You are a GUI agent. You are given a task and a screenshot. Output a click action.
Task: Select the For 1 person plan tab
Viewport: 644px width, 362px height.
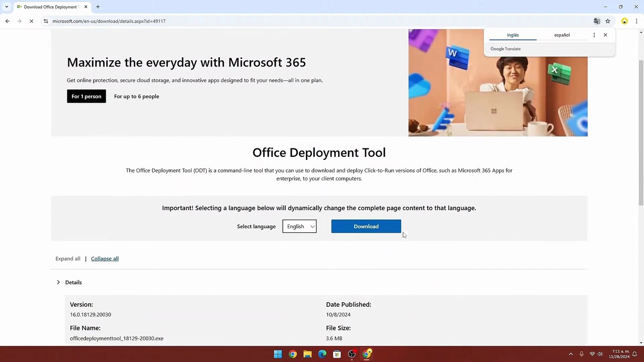click(87, 96)
